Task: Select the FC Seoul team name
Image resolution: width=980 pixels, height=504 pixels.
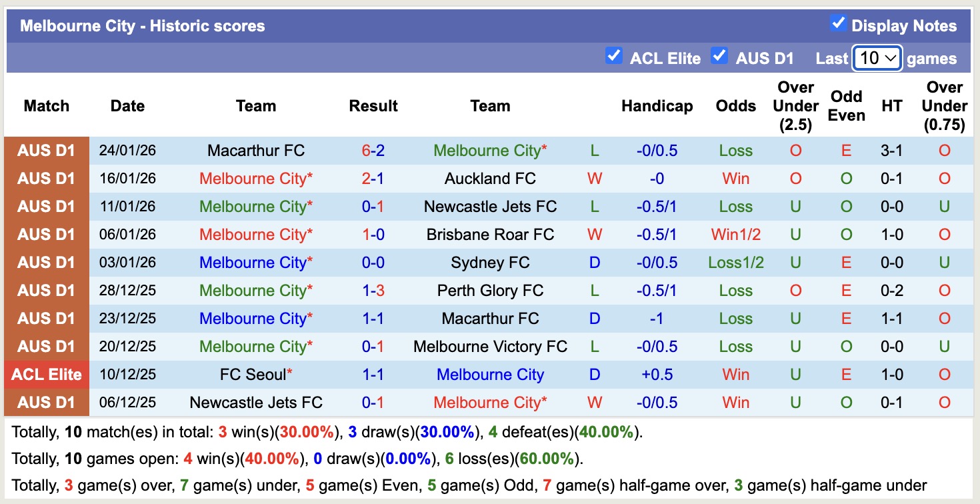Action: (253, 374)
